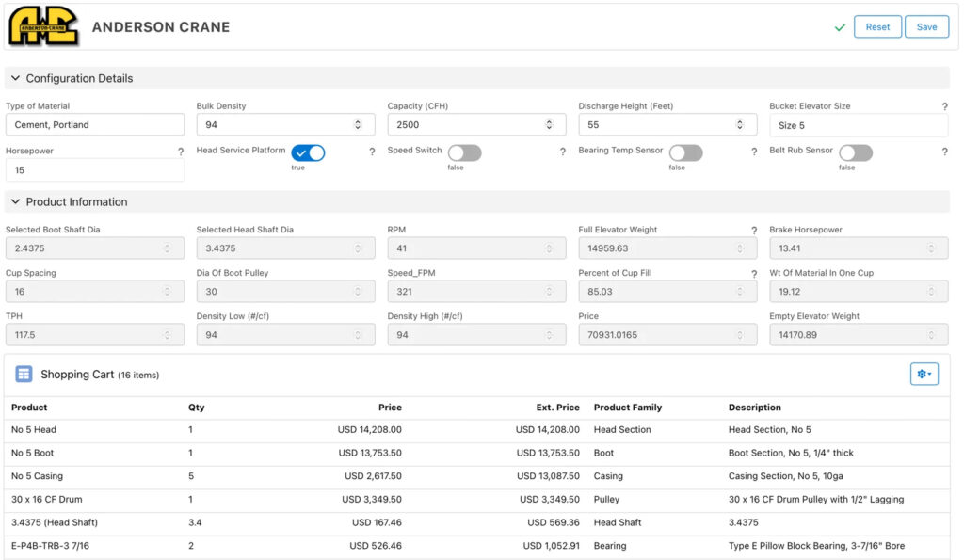Click the Bulk Density stepper arrows
The height and width of the screenshot is (560, 964).
pyautogui.click(x=358, y=125)
